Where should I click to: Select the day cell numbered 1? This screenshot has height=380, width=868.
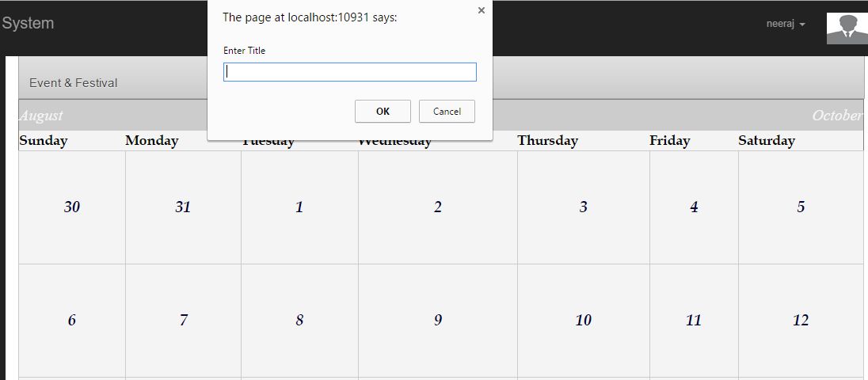tap(299, 207)
